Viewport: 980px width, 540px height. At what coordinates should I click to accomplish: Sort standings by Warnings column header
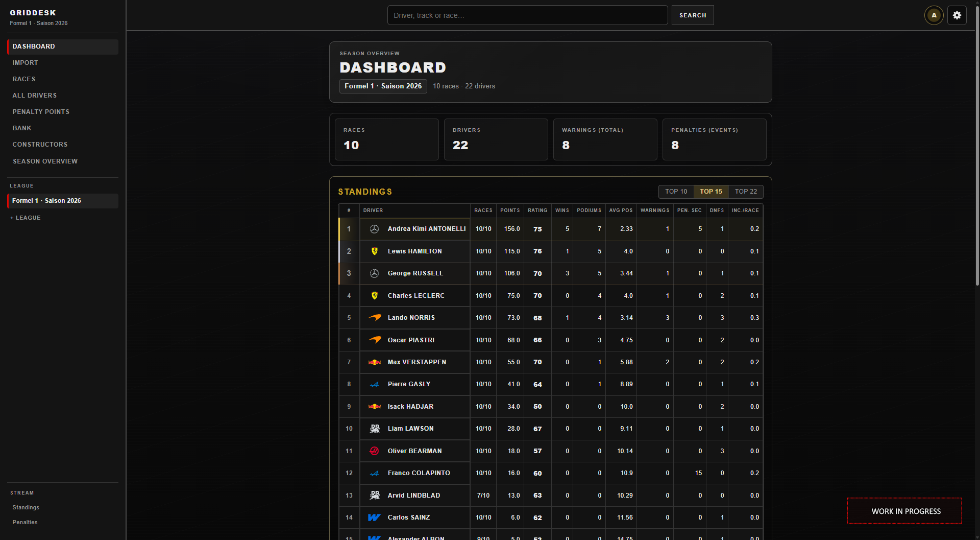(x=655, y=210)
